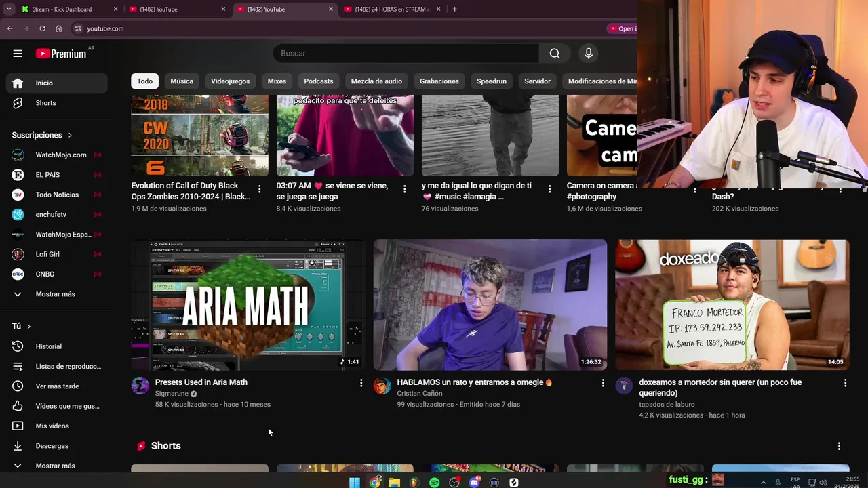Open Aria Math video thumbnail
Image resolution: width=868 pixels, height=488 pixels.
248,305
